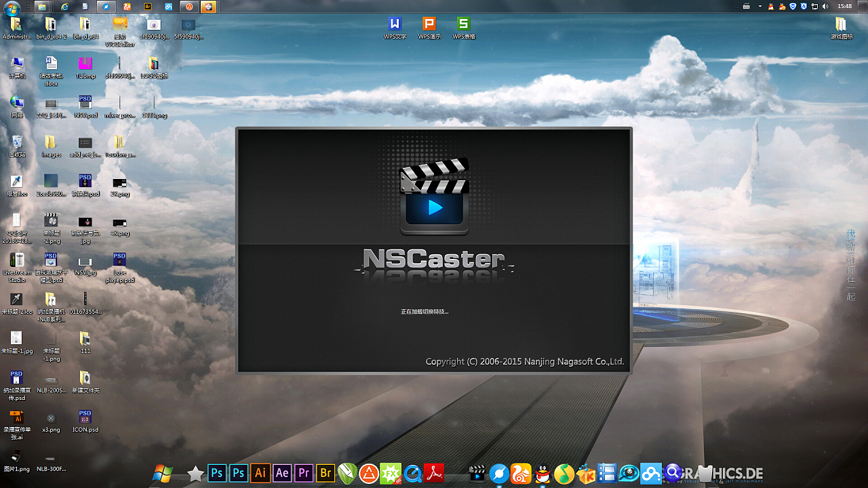Select the 图片1.png file icon
Image resolution: width=868 pixels, height=488 pixels.
[17, 461]
